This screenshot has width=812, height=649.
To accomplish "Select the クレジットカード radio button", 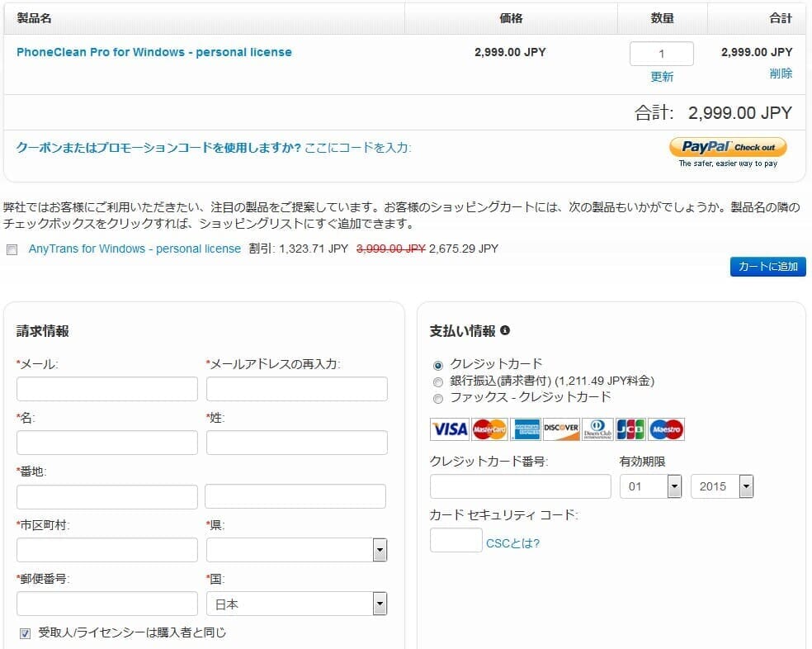I will [437, 364].
